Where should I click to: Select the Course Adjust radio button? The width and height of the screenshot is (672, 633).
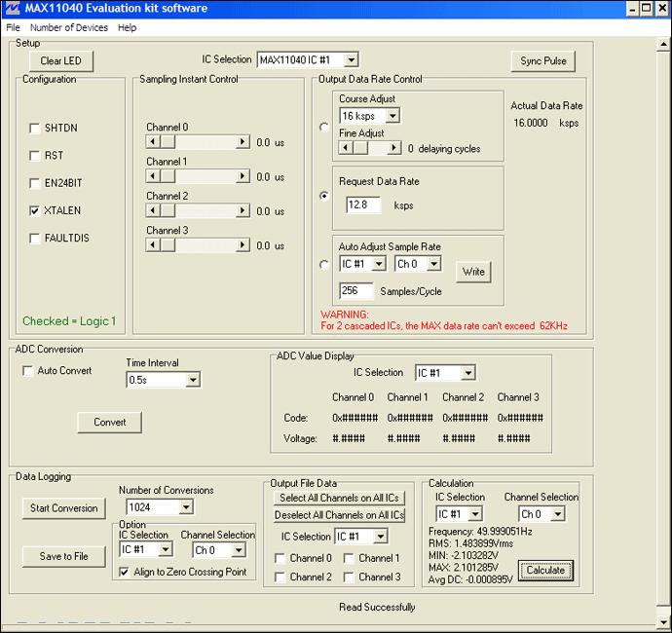pyautogui.click(x=323, y=127)
